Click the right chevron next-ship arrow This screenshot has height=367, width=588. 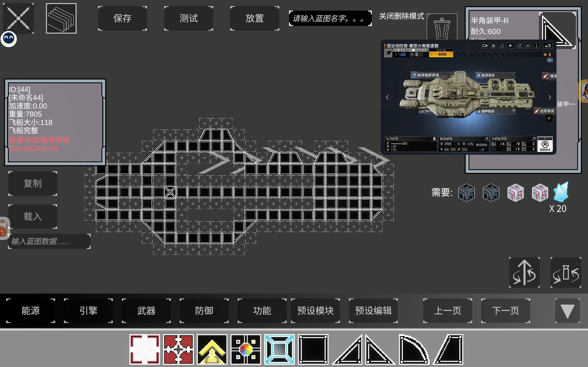click(550, 97)
